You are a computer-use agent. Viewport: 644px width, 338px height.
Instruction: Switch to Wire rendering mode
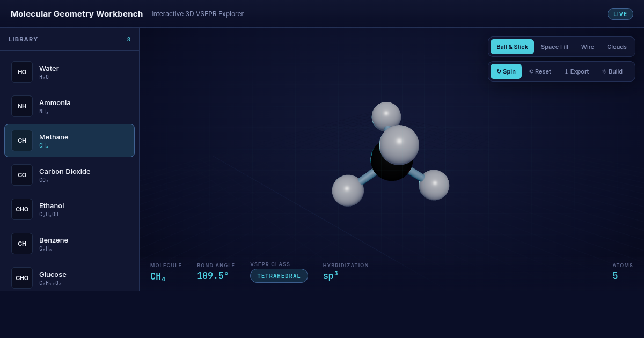[588, 47]
